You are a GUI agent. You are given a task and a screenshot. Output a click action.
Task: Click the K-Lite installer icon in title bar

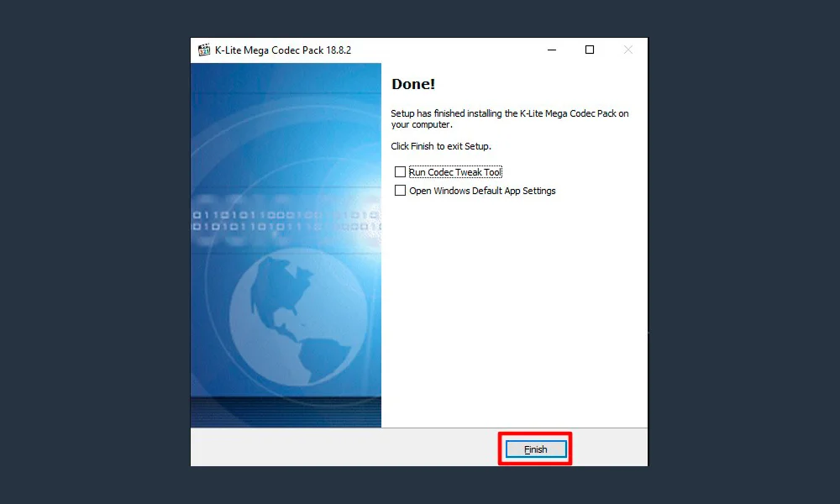click(204, 50)
